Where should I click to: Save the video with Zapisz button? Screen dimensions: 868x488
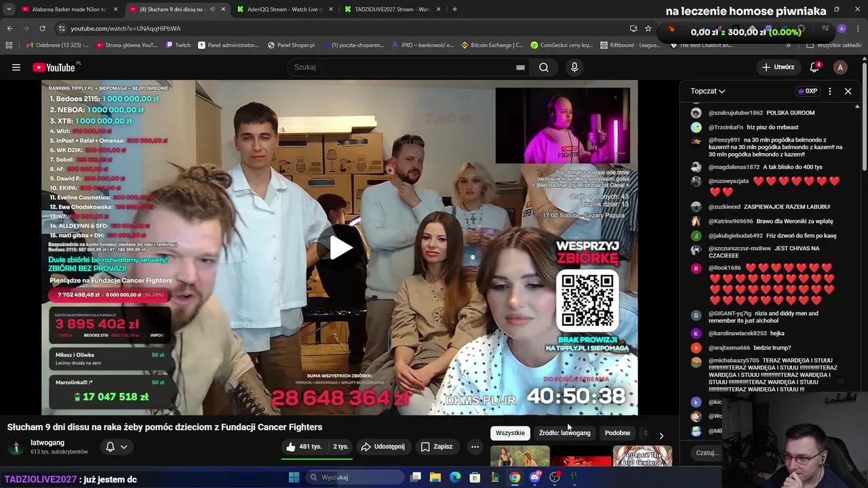[437, 447]
